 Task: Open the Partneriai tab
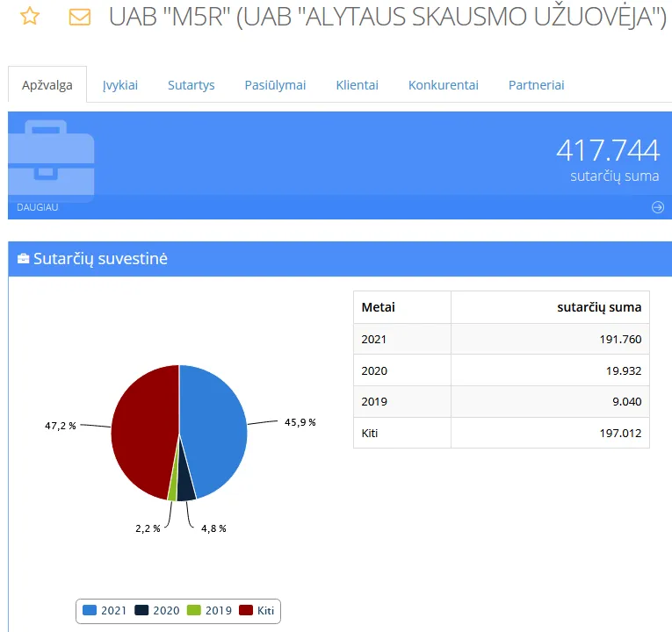coord(536,85)
